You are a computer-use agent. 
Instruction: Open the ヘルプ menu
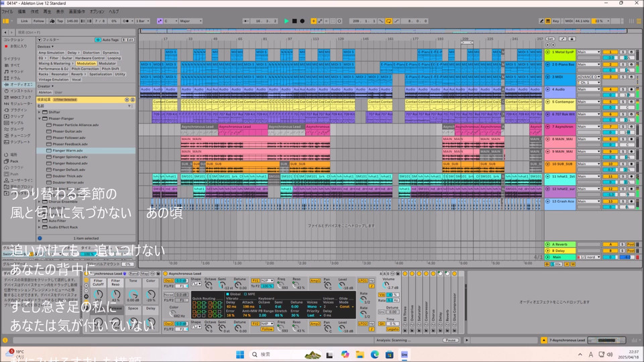(114, 11)
